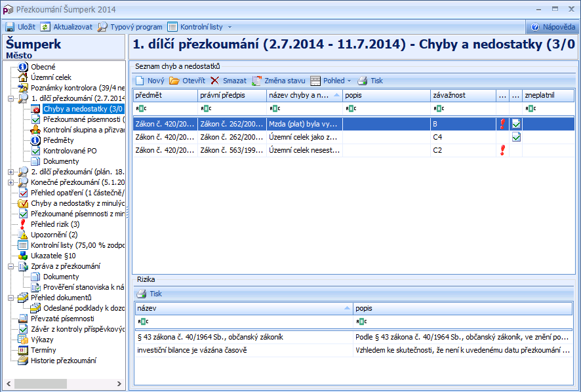The width and height of the screenshot is (581, 392).
Task: Click the Aktualizovat refresh icon
Action: pyautogui.click(x=45, y=27)
